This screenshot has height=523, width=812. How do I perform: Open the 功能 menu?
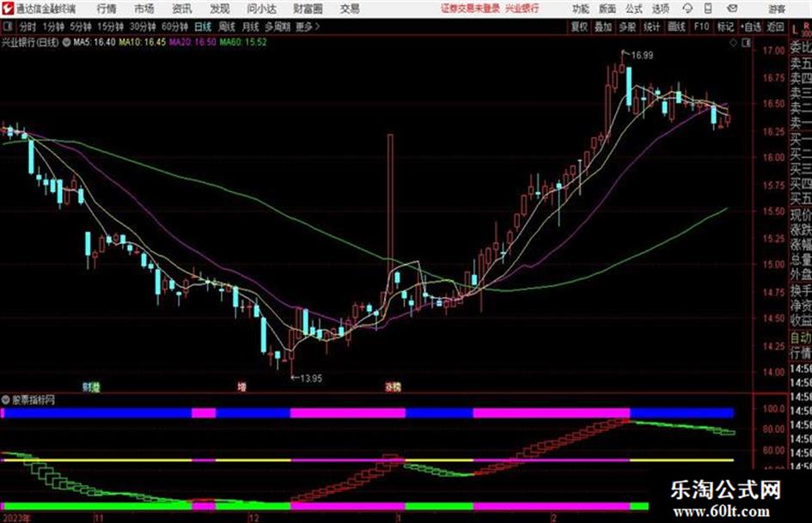click(x=581, y=9)
